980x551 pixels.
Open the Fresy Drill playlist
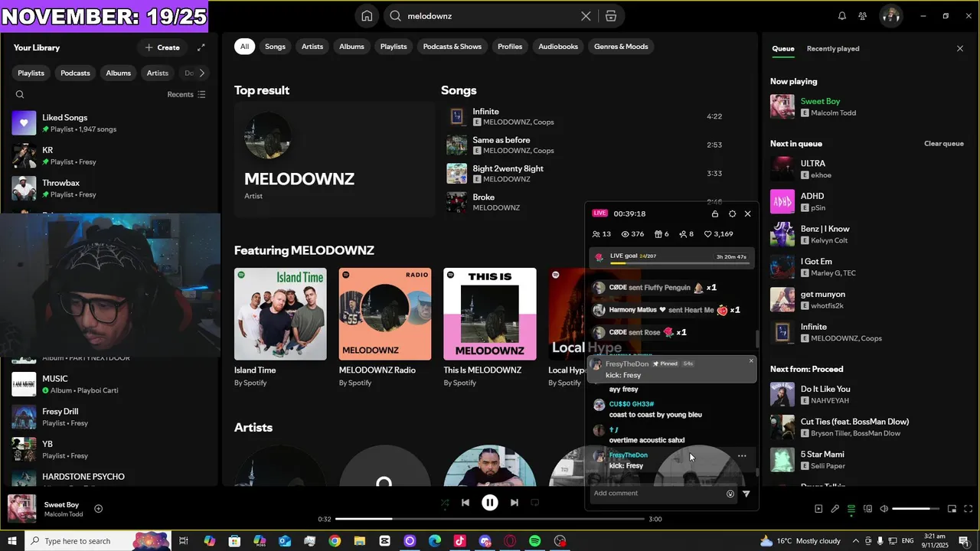[x=109, y=417]
